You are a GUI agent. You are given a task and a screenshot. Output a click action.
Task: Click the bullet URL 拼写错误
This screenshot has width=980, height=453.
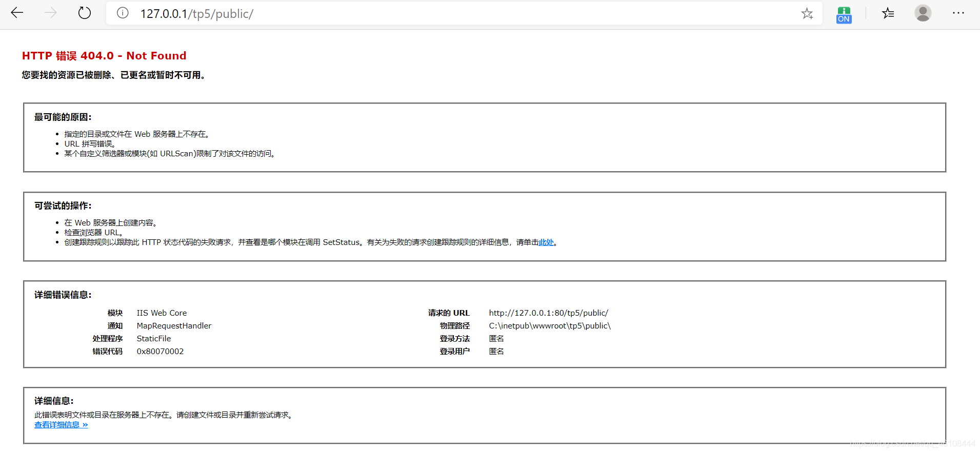tap(90, 144)
